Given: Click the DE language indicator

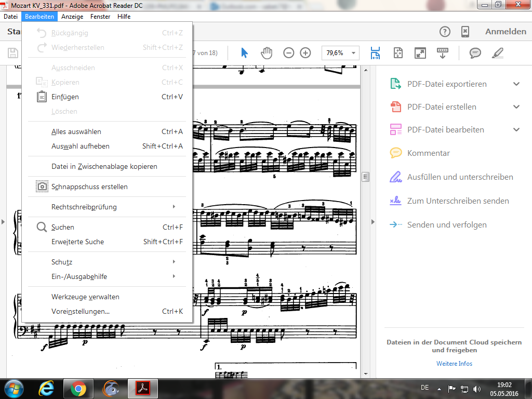Looking at the screenshot, I should coord(424,388).
